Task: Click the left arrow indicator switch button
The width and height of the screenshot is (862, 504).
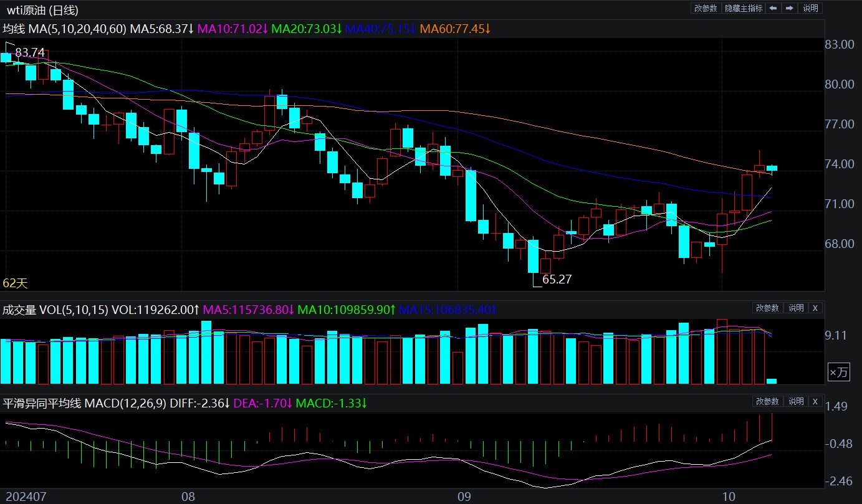Action: 773,8
